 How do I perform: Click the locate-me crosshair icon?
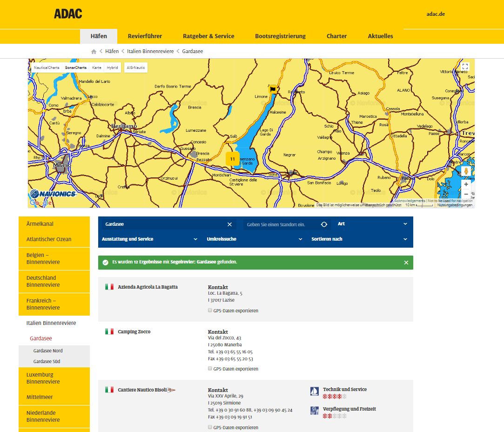pos(324,224)
